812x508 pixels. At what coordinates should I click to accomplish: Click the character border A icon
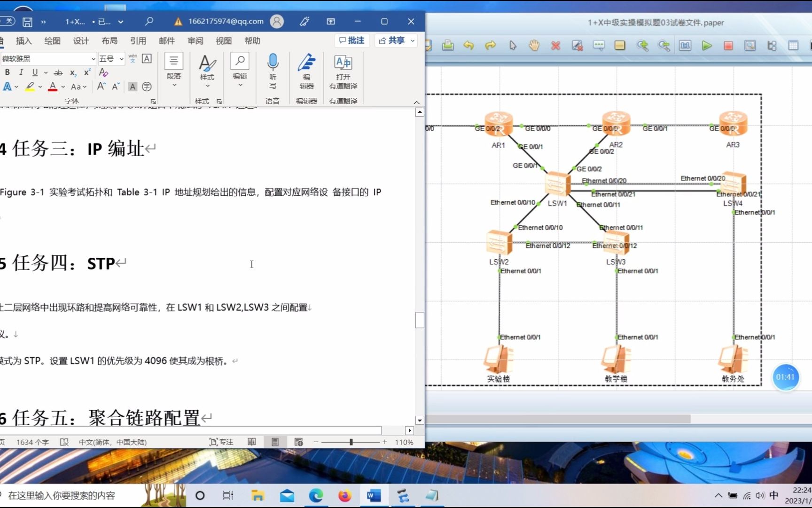pyautogui.click(x=147, y=58)
